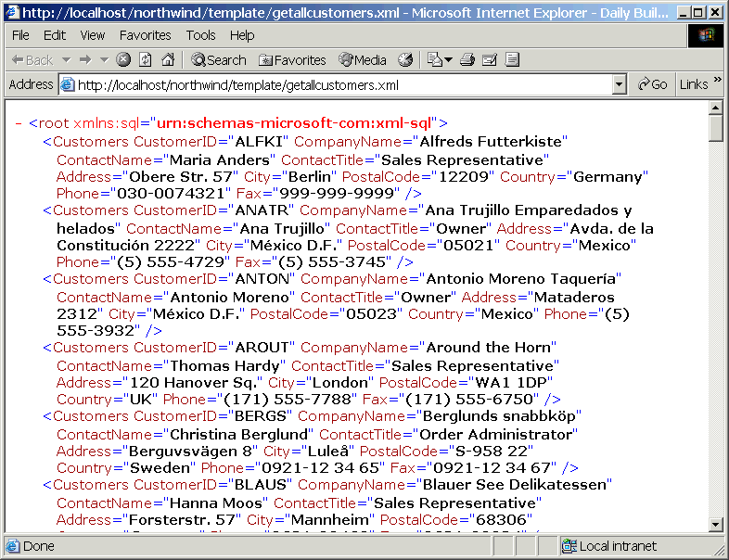Open the Search pane

click(x=218, y=60)
